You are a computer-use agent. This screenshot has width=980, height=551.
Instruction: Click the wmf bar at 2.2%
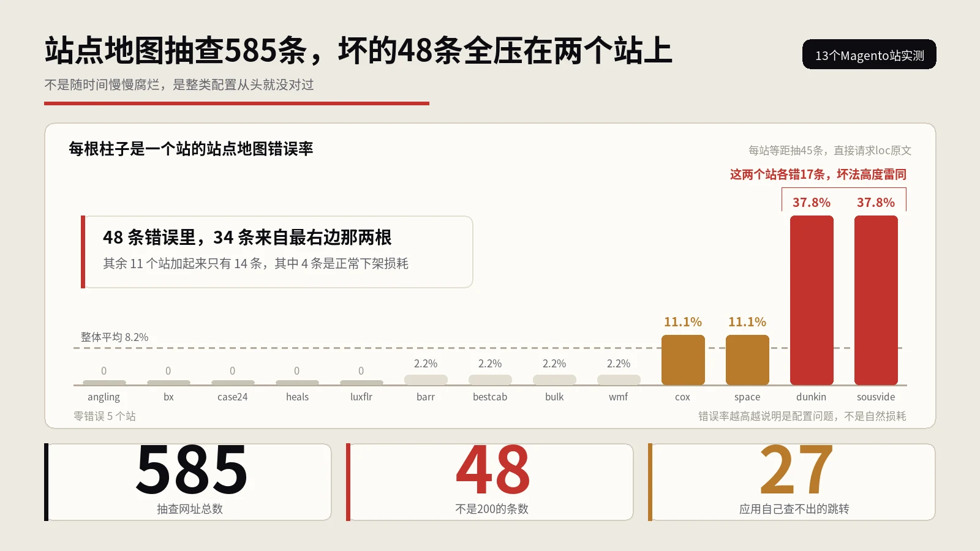click(x=619, y=380)
